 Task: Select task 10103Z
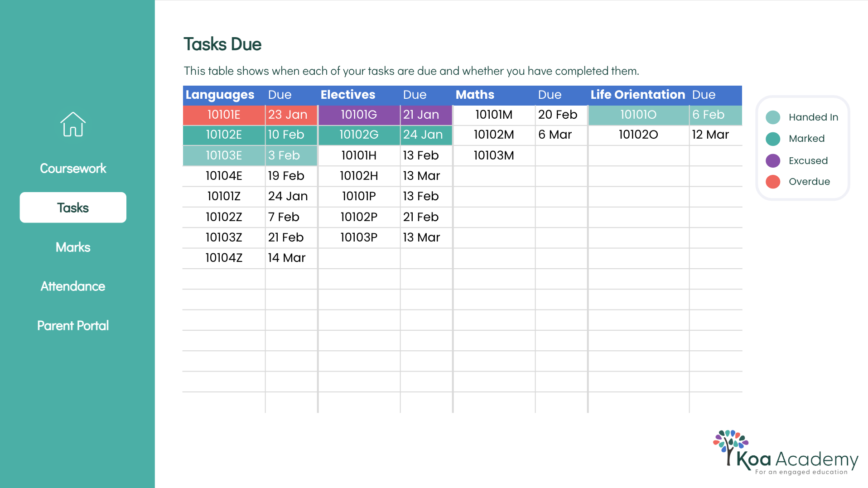(x=224, y=237)
